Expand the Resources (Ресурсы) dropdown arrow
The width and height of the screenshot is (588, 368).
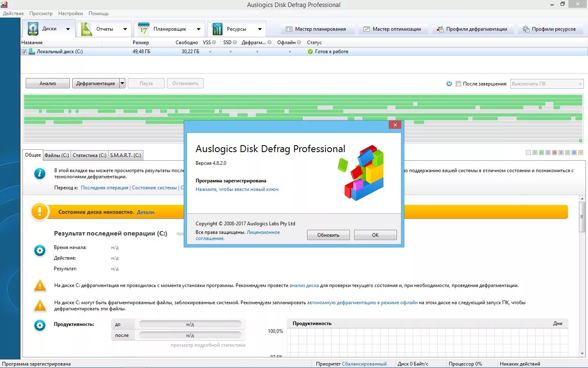[x=260, y=29]
